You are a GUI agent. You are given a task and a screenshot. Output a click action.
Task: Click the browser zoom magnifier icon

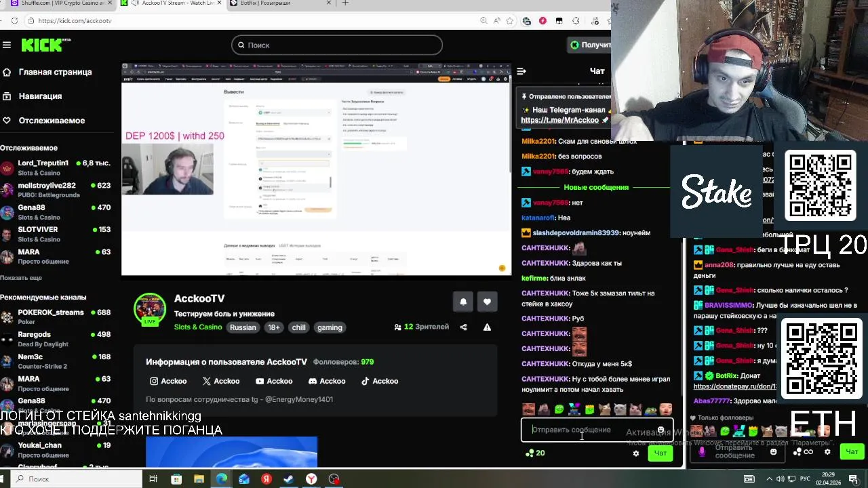pyautogui.click(x=484, y=21)
